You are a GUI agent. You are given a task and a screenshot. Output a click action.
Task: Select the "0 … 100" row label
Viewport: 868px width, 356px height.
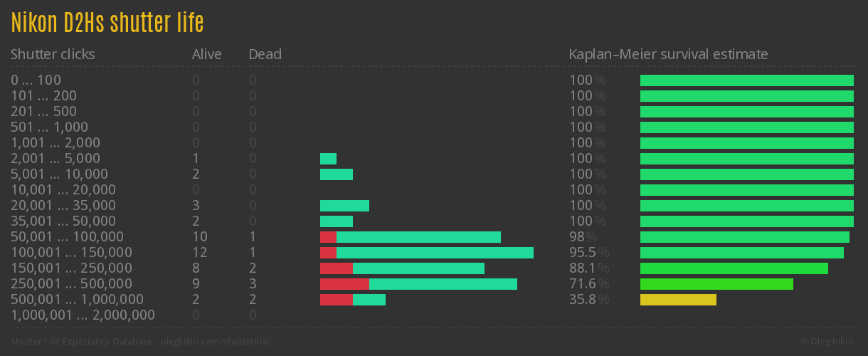pyautogui.click(x=36, y=80)
